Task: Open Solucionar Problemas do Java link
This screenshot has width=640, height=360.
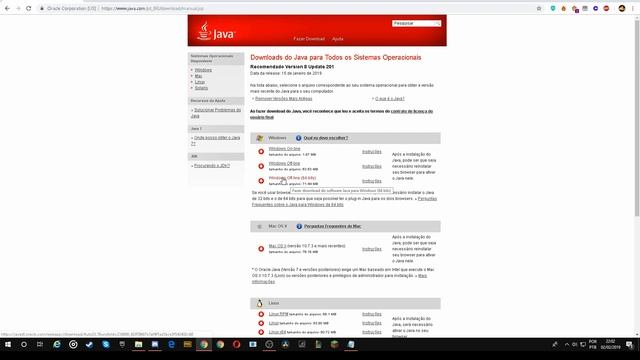Action: [216, 113]
